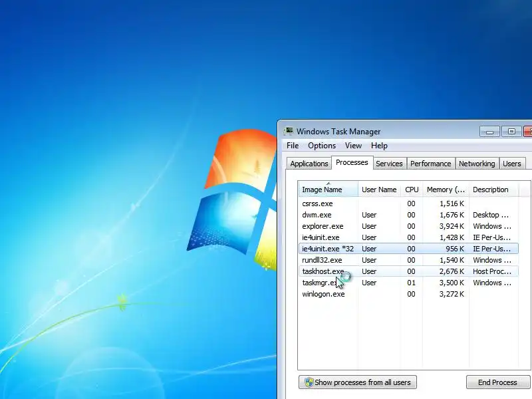The height and width of the screenshot is (399, 532).
Task: Select the dwm.exe process row
Action: click(x=408, y=215)
